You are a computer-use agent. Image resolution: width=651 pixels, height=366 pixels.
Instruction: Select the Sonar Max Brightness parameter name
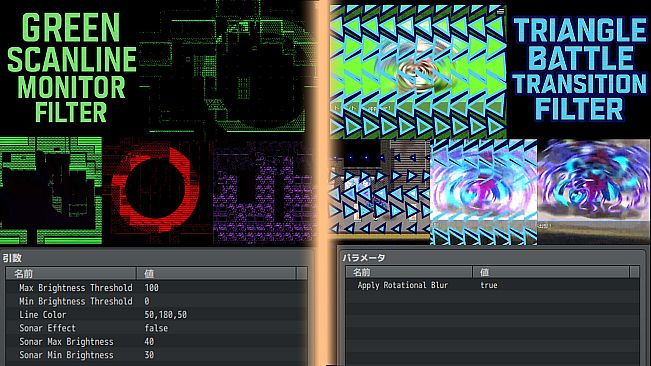pos(66,342)
